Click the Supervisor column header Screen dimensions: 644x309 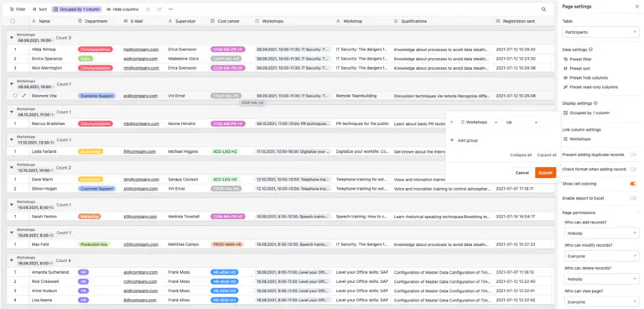coord(185,21)
